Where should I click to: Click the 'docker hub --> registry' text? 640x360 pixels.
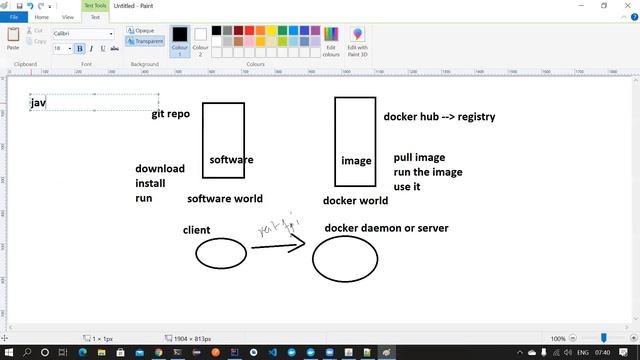point(439,117)
